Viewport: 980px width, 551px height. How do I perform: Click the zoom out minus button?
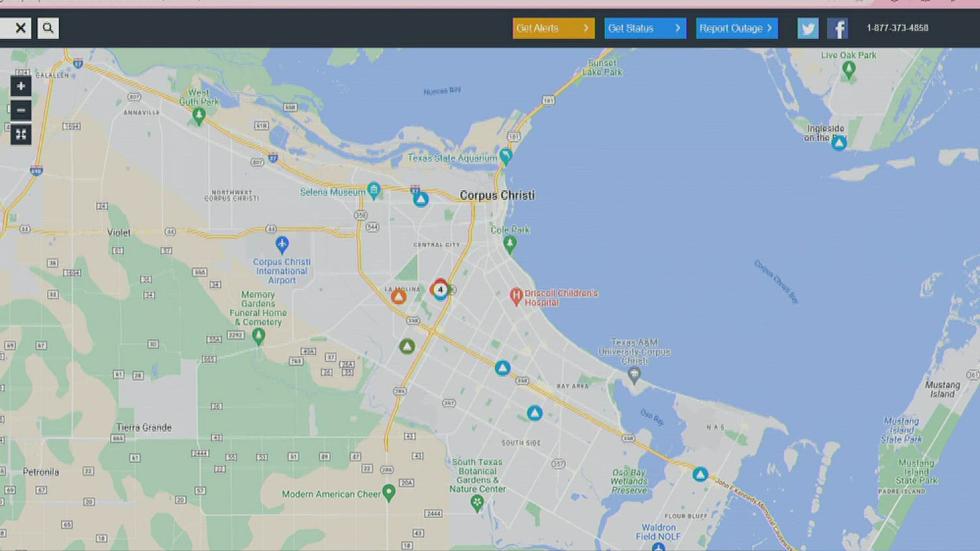click(x=21, y=110)
